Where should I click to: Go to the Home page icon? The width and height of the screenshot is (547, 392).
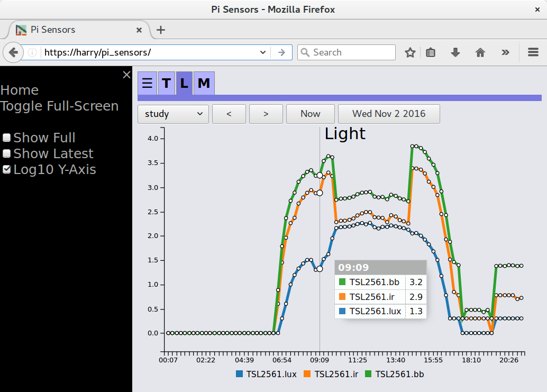[x=480, y=53]
